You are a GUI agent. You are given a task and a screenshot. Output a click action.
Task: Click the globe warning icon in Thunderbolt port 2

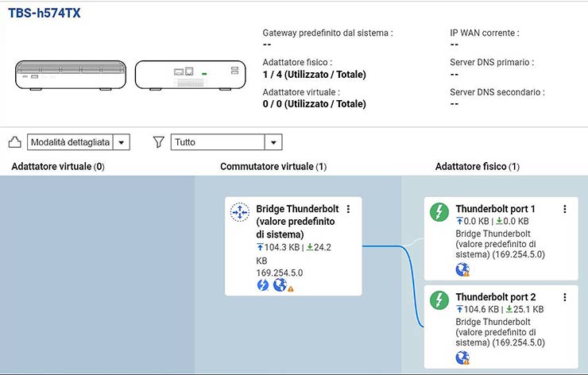[462, 358]
